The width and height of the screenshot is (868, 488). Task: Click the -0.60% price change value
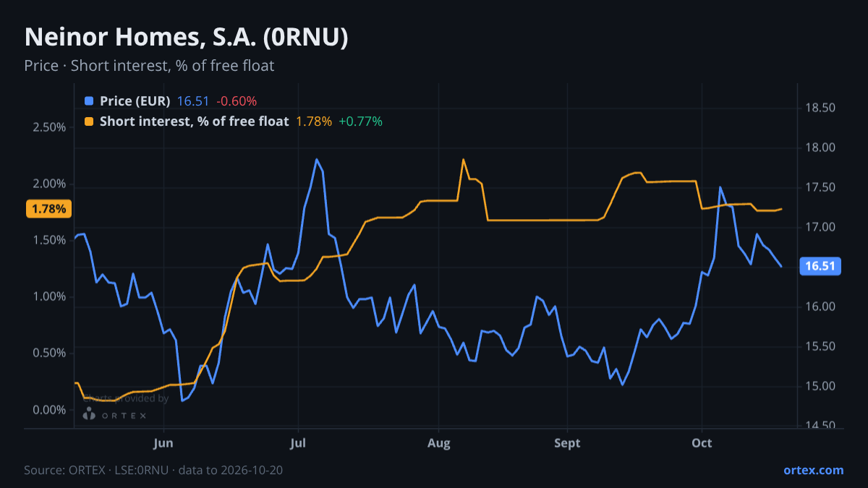[237, 101]
